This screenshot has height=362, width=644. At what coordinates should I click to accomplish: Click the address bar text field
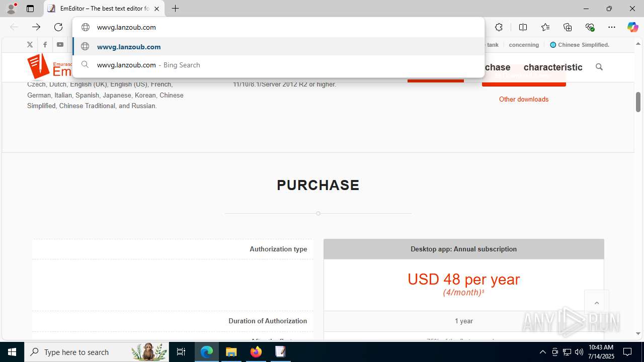tap(278, 27)
